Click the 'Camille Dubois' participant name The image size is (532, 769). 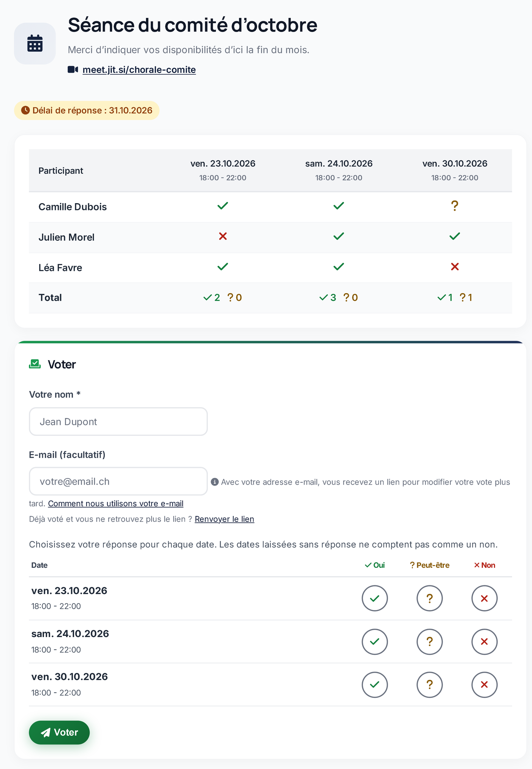tap(73, 207)
